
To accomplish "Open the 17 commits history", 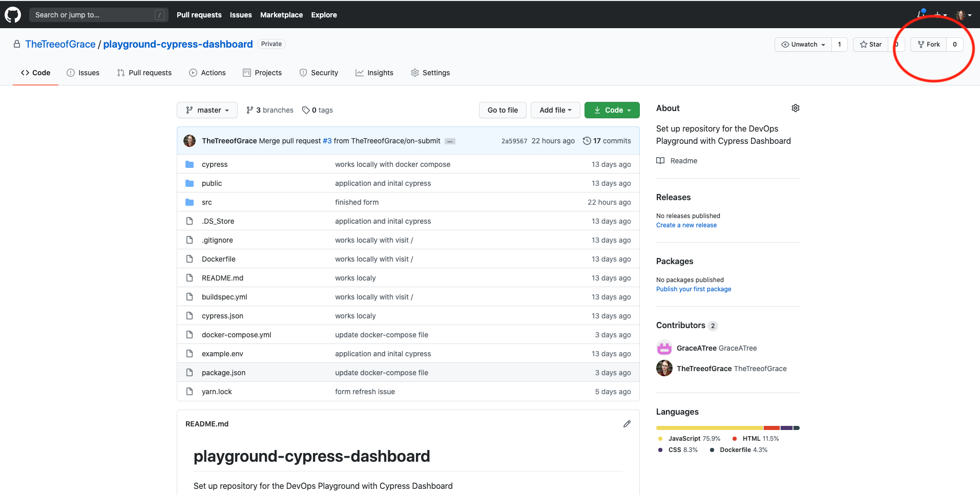I will point(607,141).
